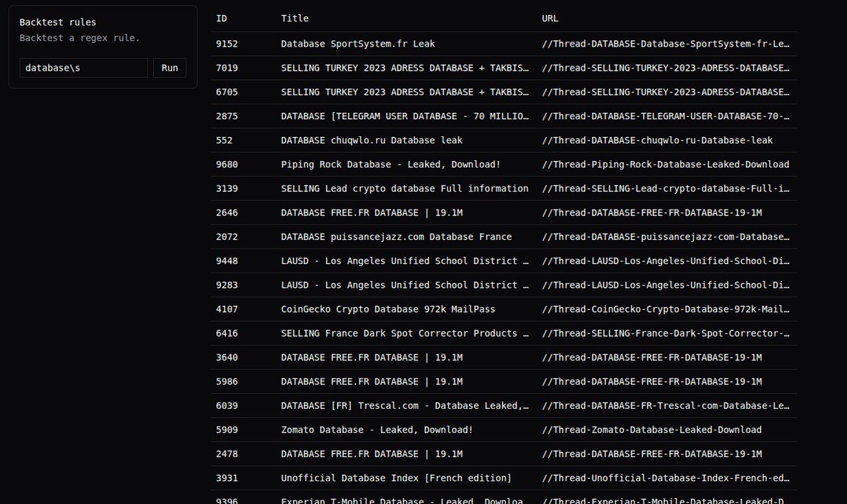Click the row ID 6416
The width and height of the screenshot is (847, 504).
227,333
